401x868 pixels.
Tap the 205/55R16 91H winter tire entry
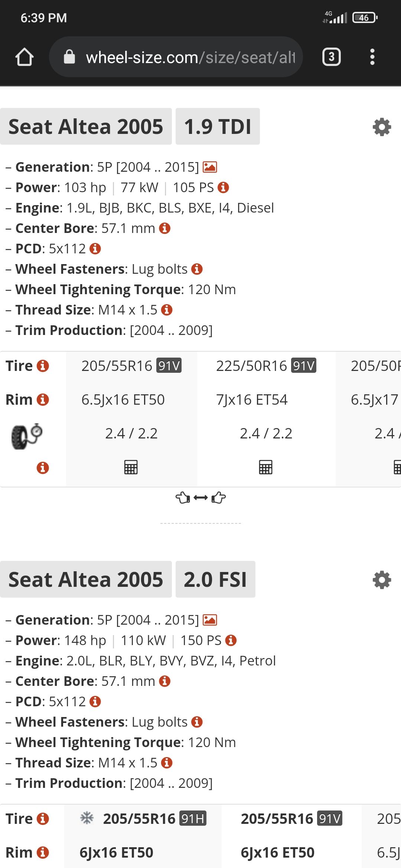pos(143,818)
